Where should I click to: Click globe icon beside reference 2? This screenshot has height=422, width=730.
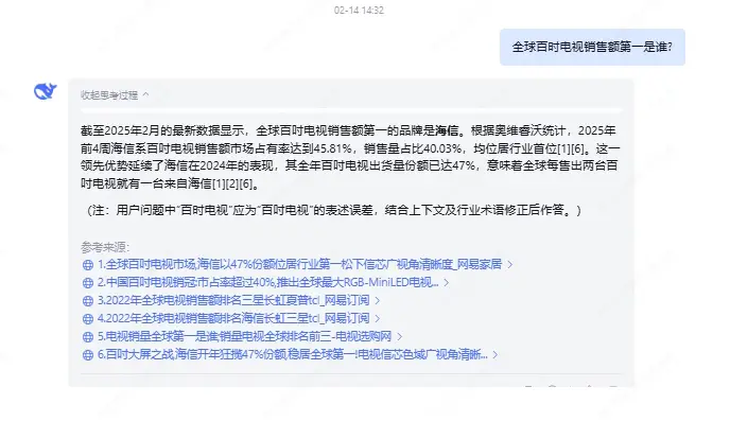[88, 283]
